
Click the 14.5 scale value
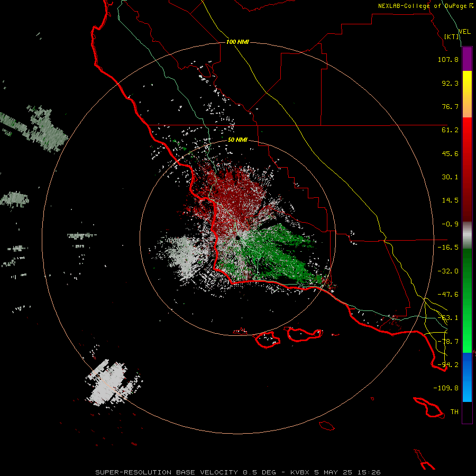click(450, 200)
